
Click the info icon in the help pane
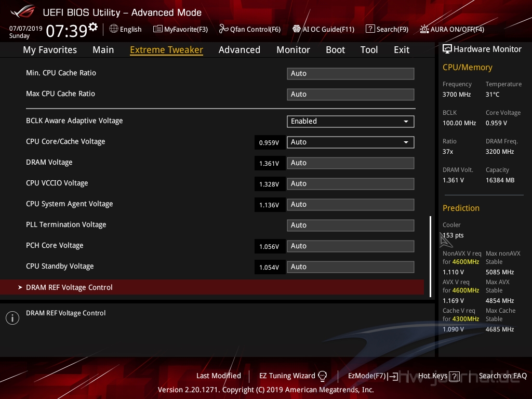coord(12,318)
